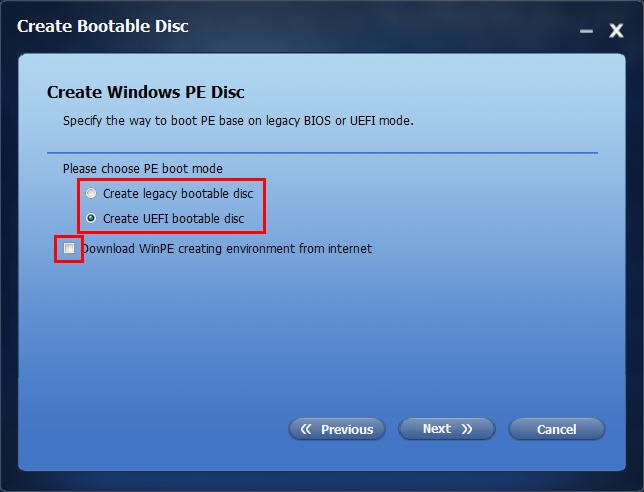This screenshot has height=492, width=644.
Task: Minimize the Create Bootable Disc window
Action: click(586, 31)
